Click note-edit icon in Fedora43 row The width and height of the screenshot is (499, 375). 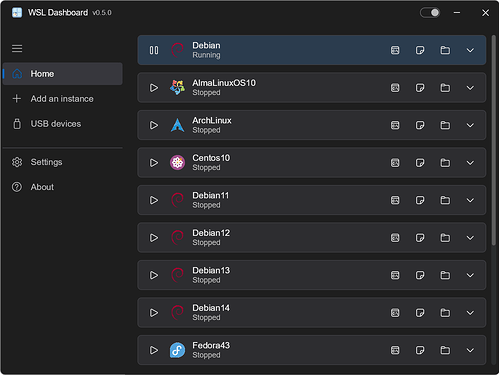pyautogui.click(x=420, y=350)
